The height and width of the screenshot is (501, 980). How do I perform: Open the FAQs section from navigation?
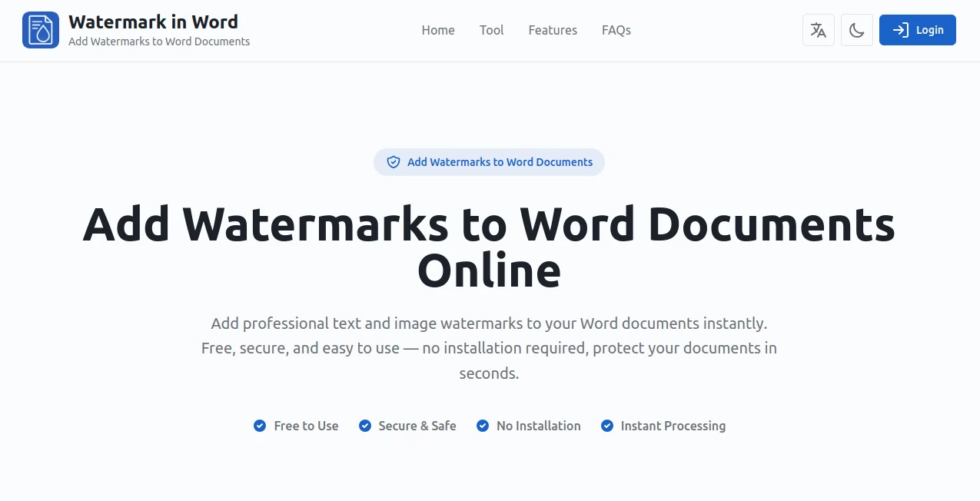[616, 30]
